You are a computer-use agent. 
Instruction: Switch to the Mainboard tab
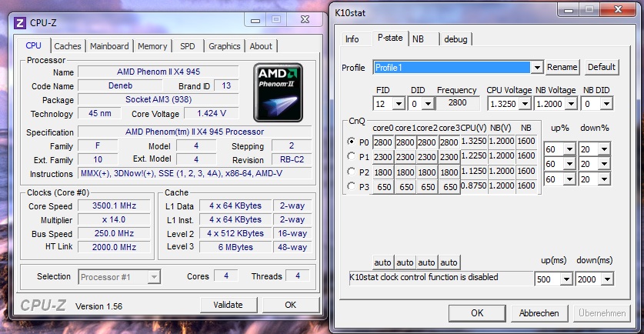point(109,46)
